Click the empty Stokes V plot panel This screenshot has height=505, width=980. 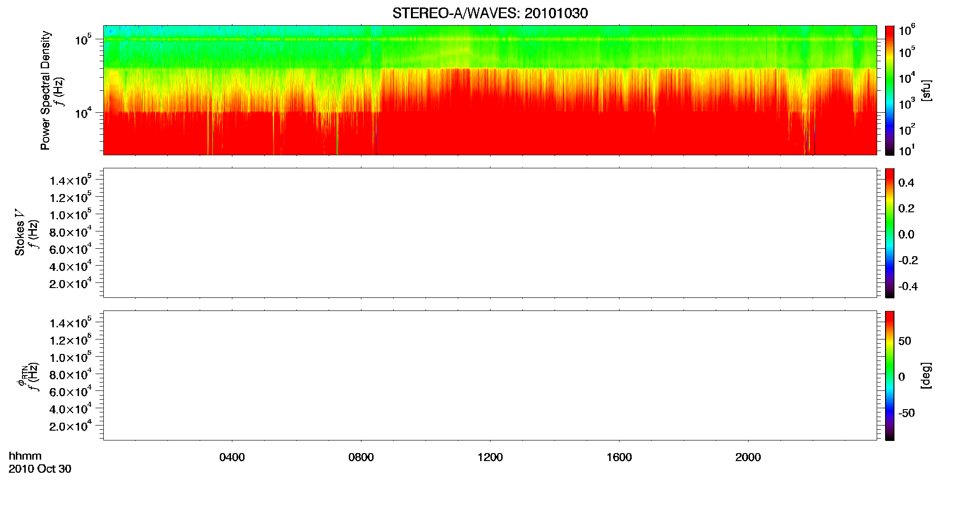click(490, 232)
